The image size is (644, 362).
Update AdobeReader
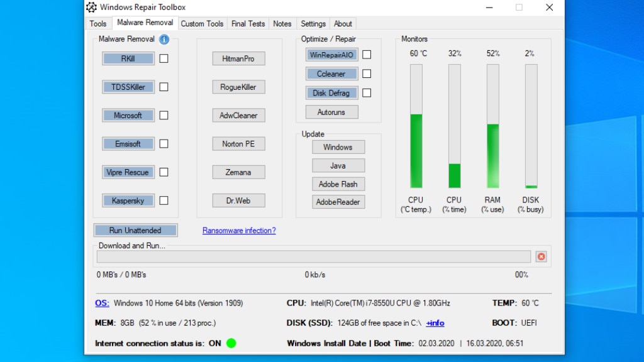338,202
